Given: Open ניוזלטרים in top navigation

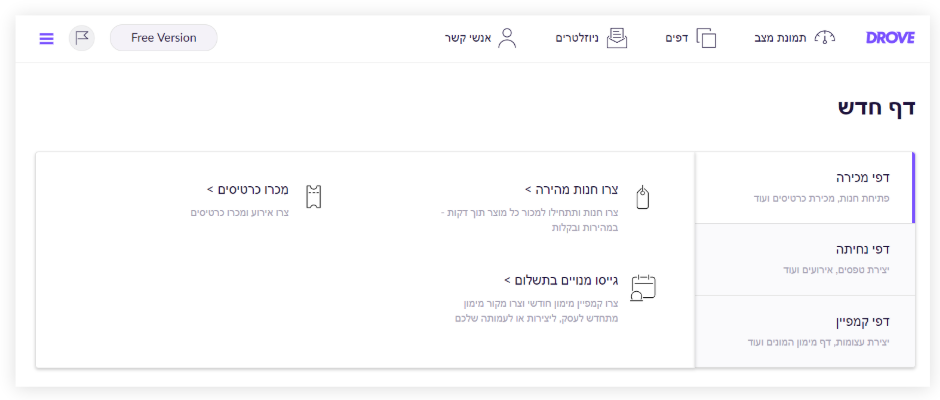Looking at the screenshot, I should click(x=577, y=38).
